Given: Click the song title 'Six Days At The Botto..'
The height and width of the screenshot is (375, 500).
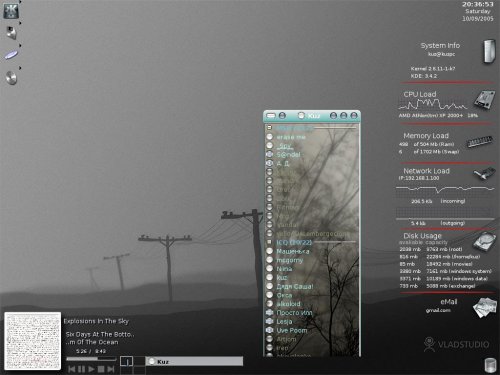Looking at the screenshot, I should tap(100, 334).
